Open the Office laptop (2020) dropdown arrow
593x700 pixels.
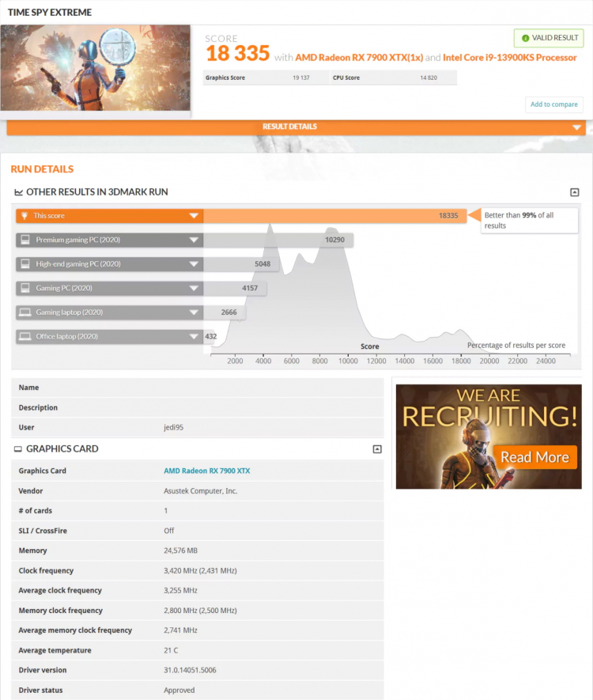(x=194, y=337)
